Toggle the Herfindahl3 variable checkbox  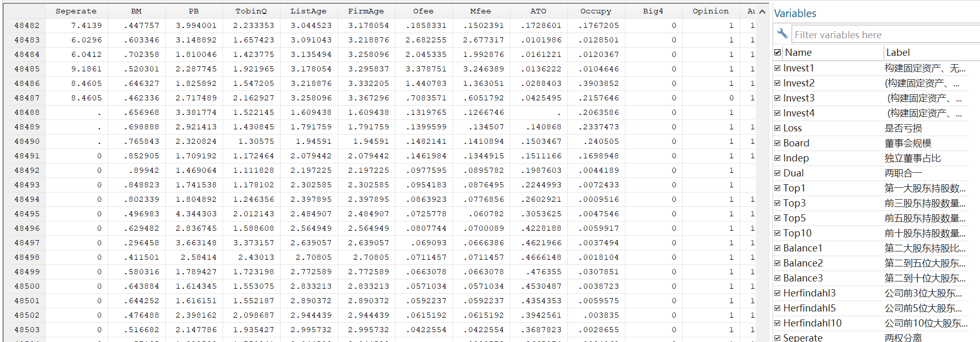(778, 293)
